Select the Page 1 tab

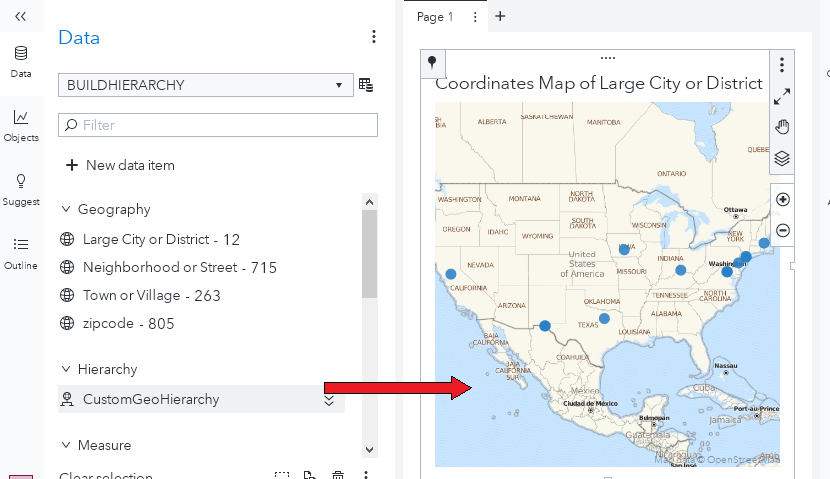click(x=435, y=17)
